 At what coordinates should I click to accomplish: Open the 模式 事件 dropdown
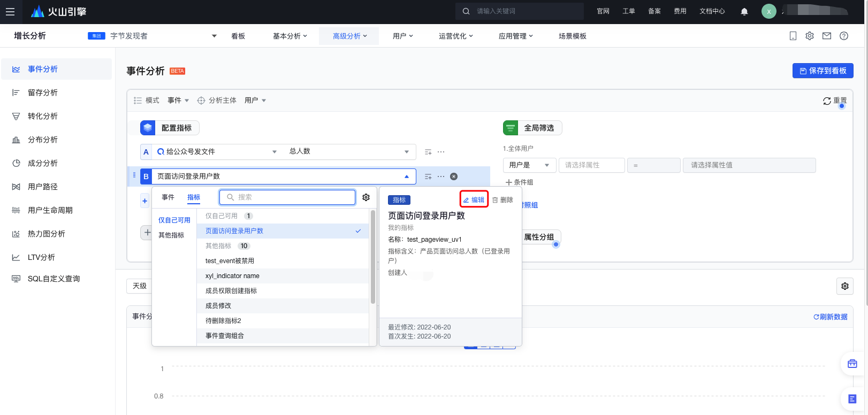(178, 101)
